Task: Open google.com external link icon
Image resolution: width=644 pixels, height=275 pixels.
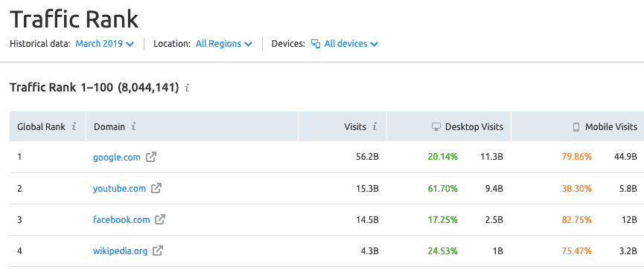Action: pyautogui.click(x=151, y=157)
